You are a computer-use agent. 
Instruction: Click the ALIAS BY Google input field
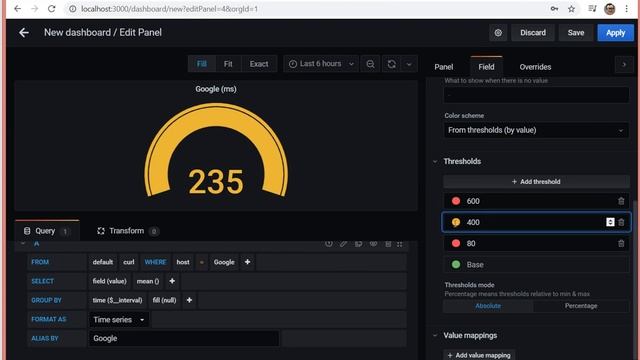[x=184, y=338]
